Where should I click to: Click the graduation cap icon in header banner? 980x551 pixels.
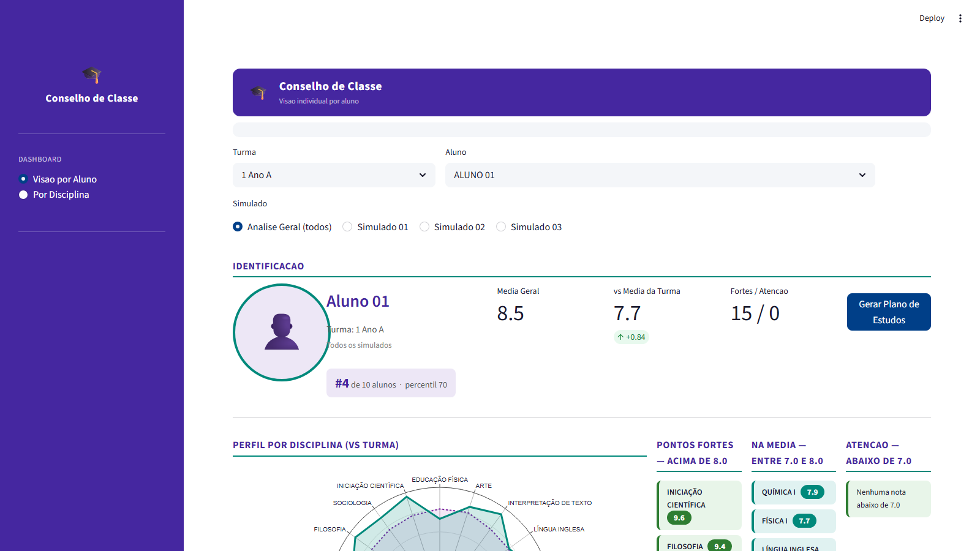pos(258,92)
